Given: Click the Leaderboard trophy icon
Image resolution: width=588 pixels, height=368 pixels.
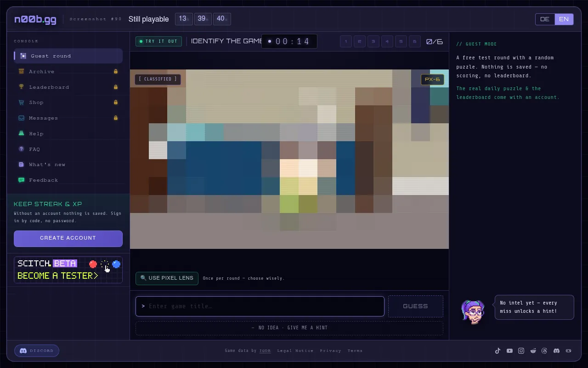Looking at the screenshot, I should (x=21, y=87).
